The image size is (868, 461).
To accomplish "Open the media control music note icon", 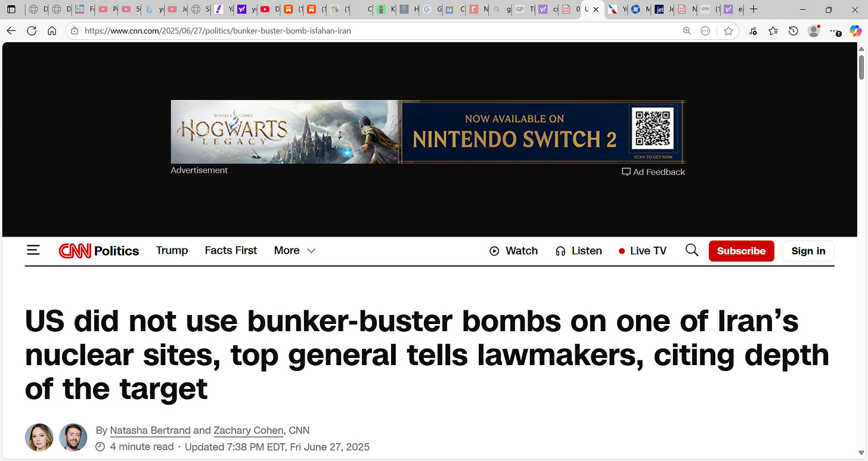I will click(x=753, y=31).
